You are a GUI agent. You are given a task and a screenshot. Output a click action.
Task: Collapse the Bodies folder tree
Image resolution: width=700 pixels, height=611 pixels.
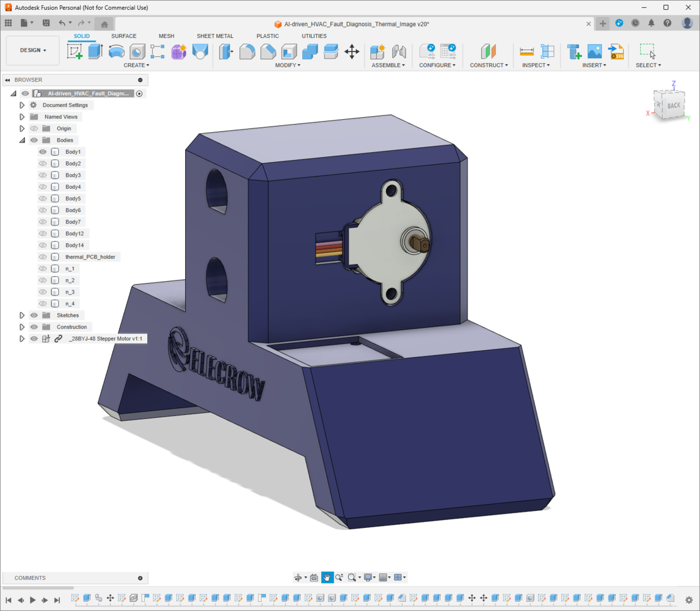tap(22, 141)
